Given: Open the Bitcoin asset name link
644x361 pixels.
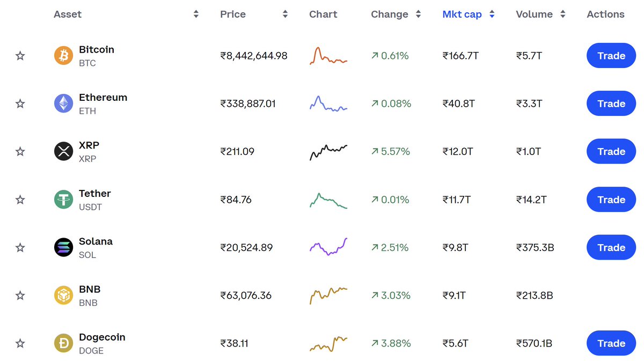Looking at the screenshot, I should click(x=97, y=49).
